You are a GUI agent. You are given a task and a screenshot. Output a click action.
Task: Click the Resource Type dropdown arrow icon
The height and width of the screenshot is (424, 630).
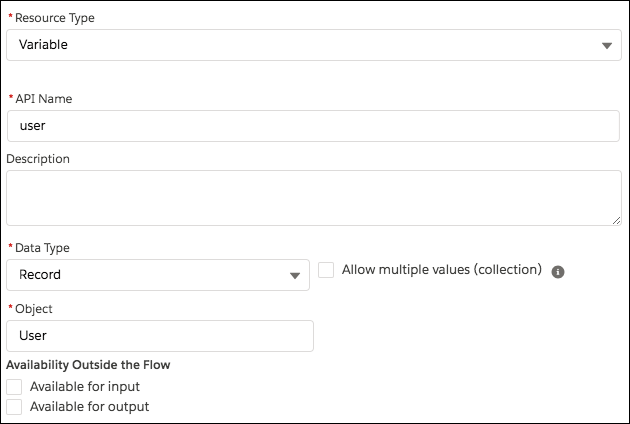click(x=607, y=46)
